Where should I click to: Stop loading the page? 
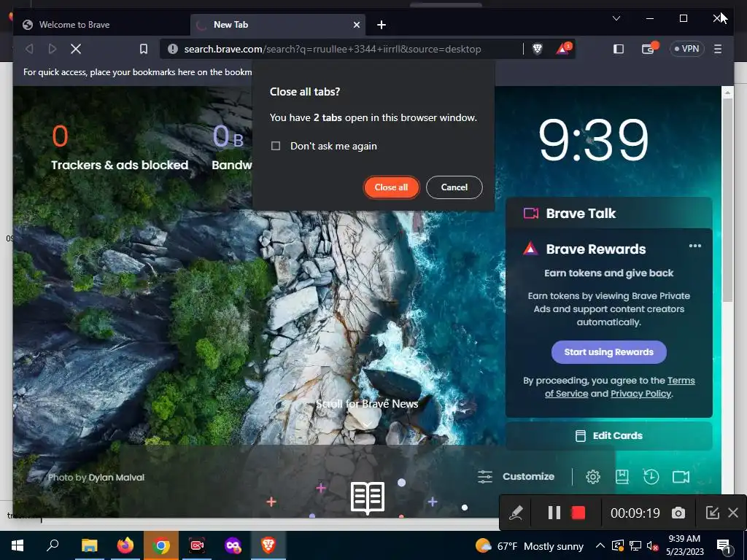[76, 49]
